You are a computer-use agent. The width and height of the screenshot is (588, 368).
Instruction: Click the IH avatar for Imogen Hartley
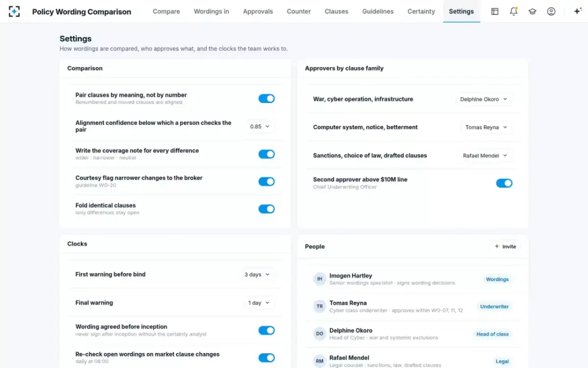(319, 279)
